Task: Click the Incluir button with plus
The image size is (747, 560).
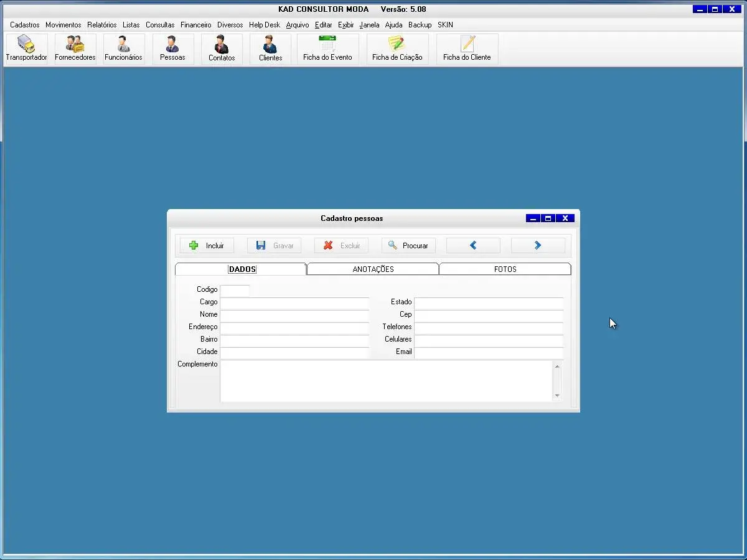Action: [x=207, y=246]
